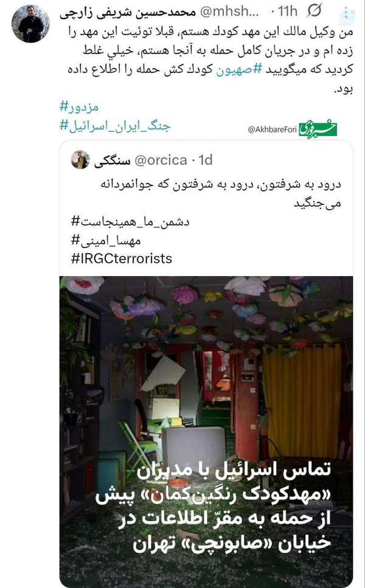This screenshot has height=588, width=365.
Task: Click the faint icon at top right corner
Action: tap(347, 15)
